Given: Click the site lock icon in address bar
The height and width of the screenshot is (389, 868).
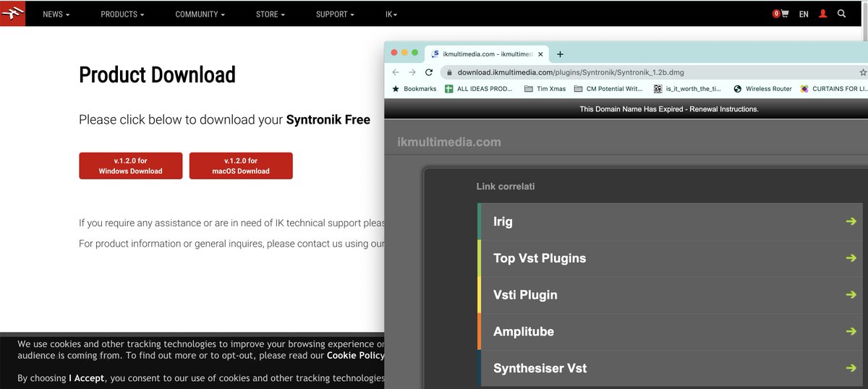Looking at the screenshot, I should click(449, 72).
